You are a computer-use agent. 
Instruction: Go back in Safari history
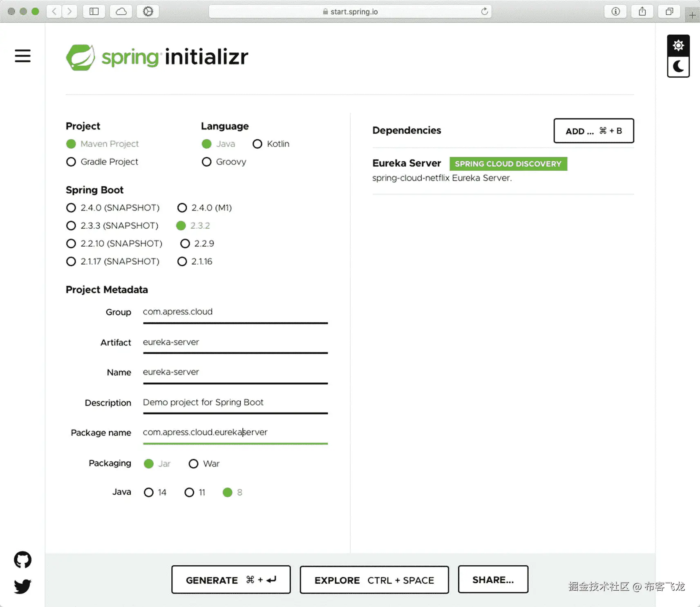tap(54, 11)
